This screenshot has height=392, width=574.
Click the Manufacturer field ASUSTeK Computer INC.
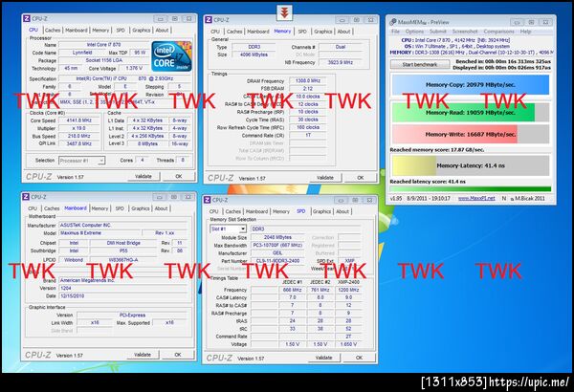pos(123,225)
